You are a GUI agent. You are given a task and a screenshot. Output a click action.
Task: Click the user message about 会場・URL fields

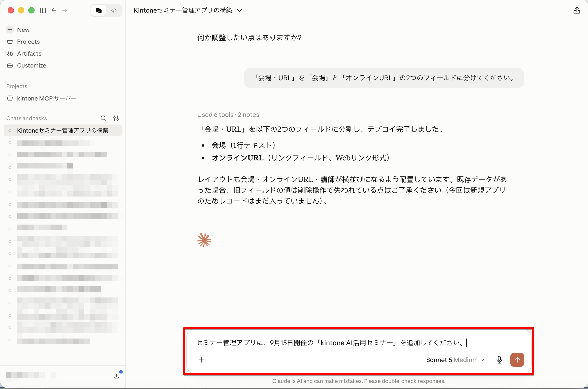pyautogui.click(x=384, y=78)
